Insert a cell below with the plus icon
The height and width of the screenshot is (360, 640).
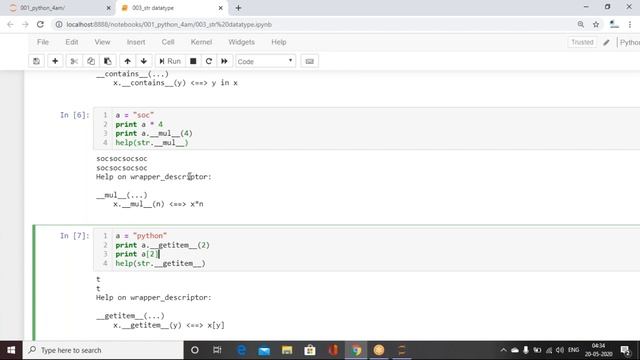click(55, 61)
